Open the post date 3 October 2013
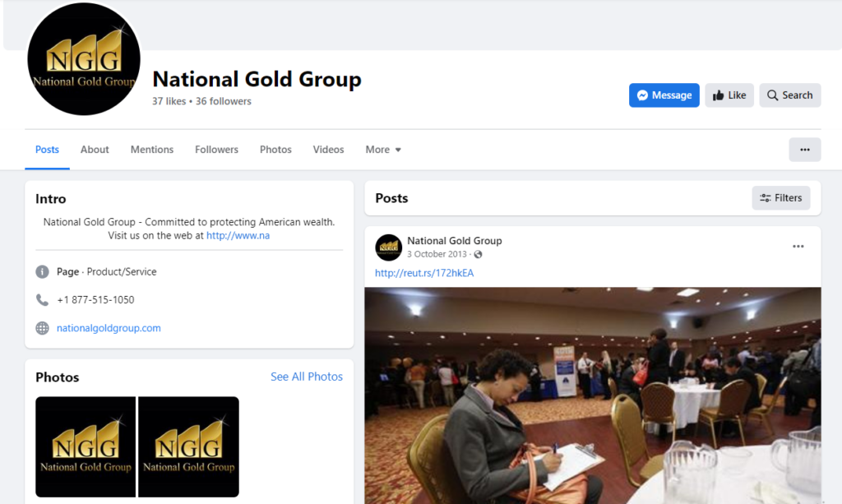This screenshot has width=842, height=504. pos(437,254)
